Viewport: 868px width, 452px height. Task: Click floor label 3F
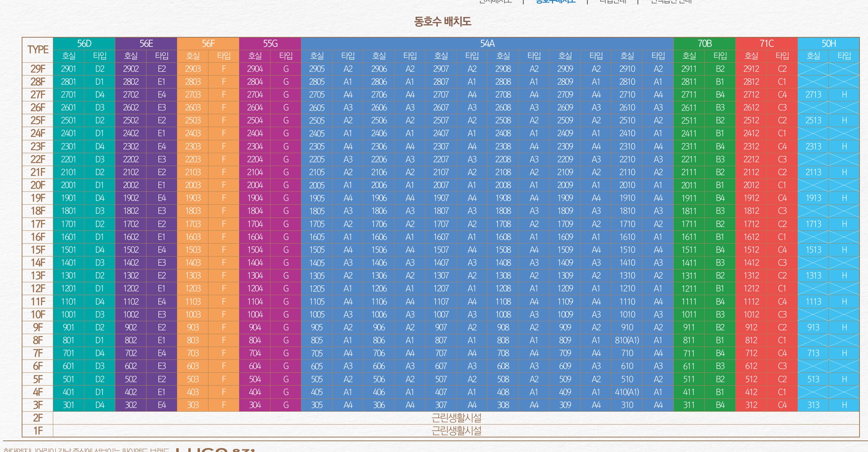pos(38,405)
